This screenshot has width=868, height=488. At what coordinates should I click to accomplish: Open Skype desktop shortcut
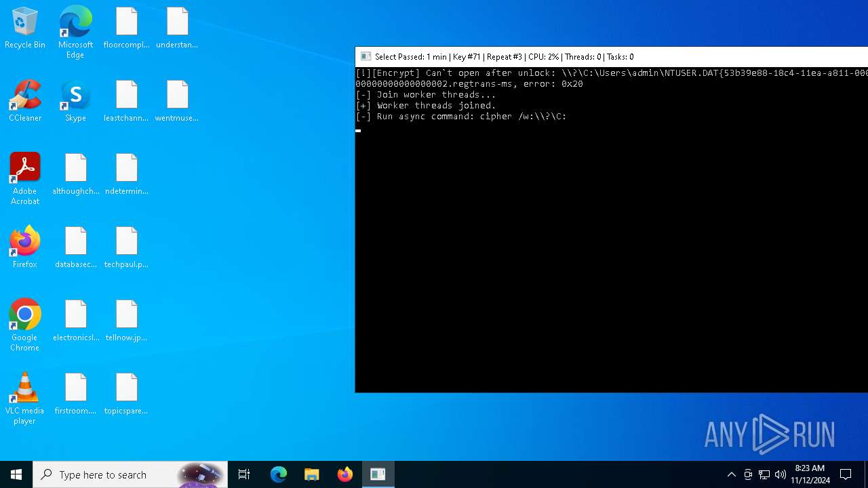[75, 102]
